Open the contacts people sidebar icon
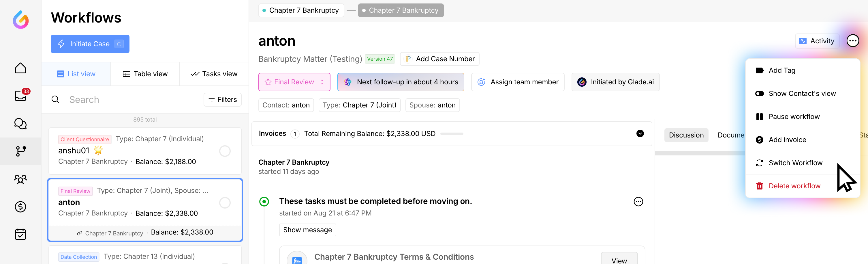Image resolution: width=868 pixels, height=264 pixels. [x=20, y=179]
